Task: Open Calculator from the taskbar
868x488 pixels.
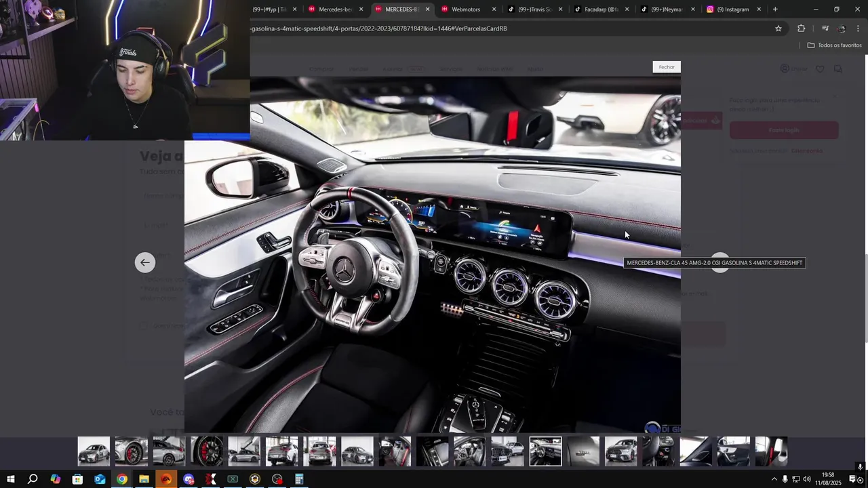Action: tap(299, 479)
